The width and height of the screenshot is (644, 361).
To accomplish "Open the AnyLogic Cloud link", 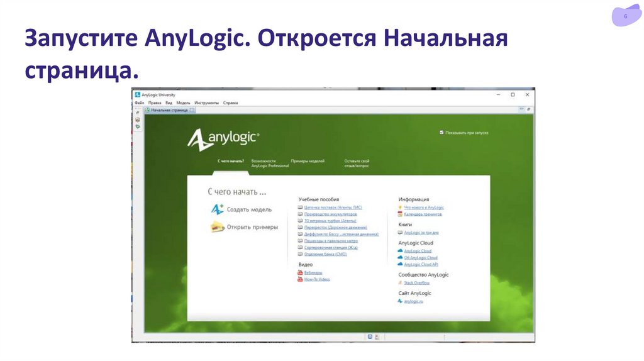I will tap(418, 251).
